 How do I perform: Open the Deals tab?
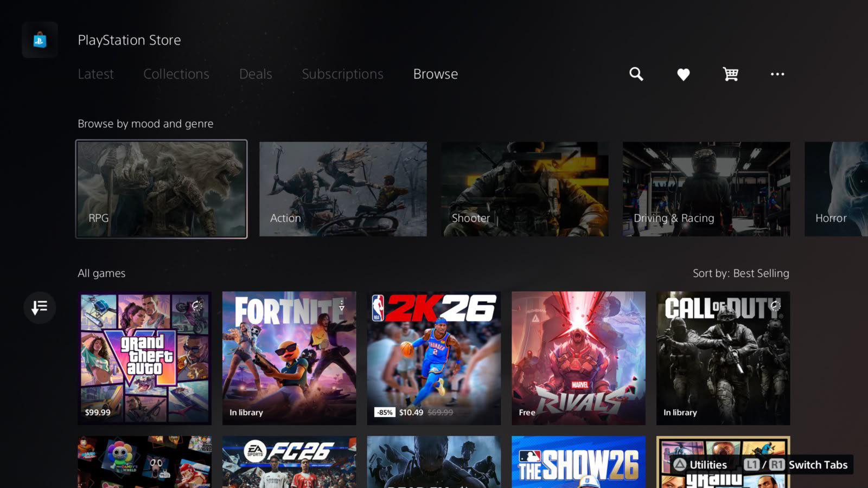click(256, 74)
